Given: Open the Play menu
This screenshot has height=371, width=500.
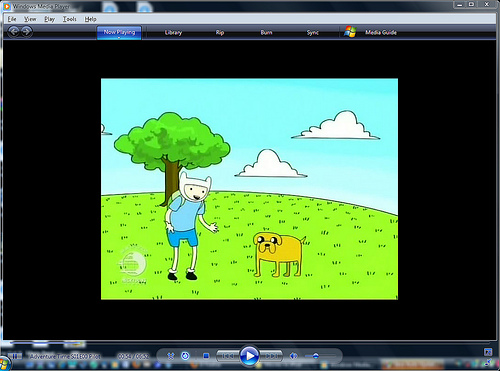Looking at the screenshot, I should (50, 19).
